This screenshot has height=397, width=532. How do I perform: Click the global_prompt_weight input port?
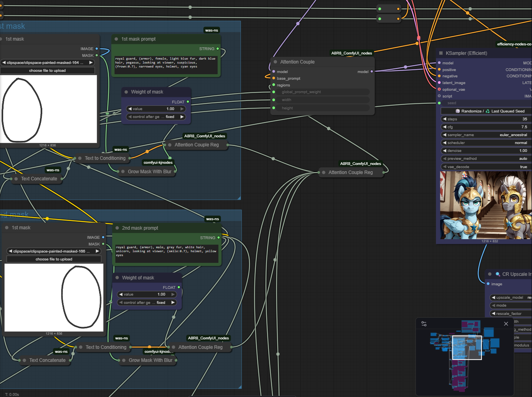point(274,92)
